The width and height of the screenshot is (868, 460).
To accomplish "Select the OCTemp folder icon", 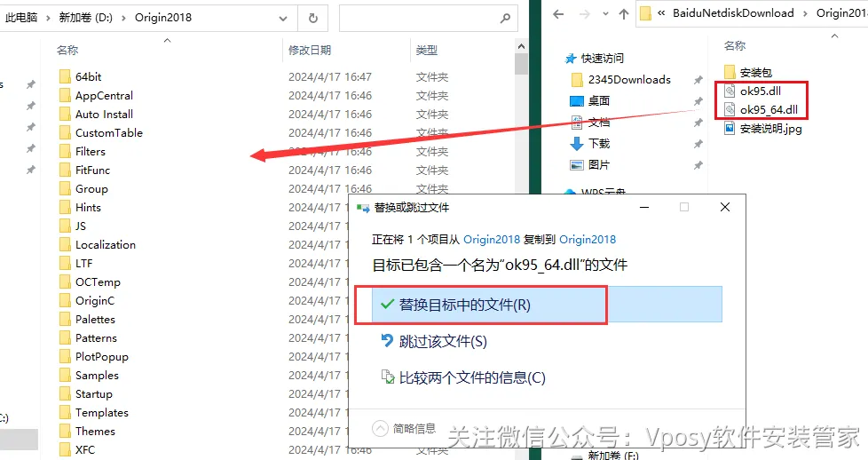I will [66, 282].
